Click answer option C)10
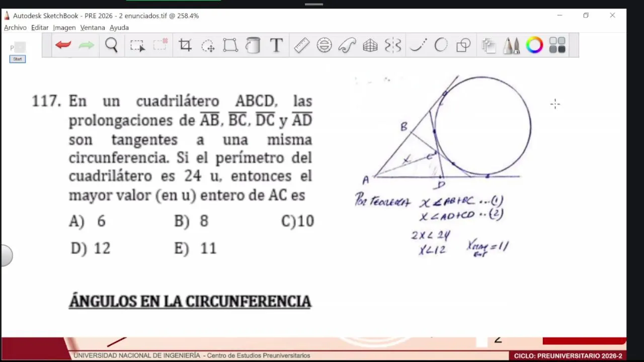The width and height of the screenshot is (644, 362). pyautogui.click(x=297, y=221)
